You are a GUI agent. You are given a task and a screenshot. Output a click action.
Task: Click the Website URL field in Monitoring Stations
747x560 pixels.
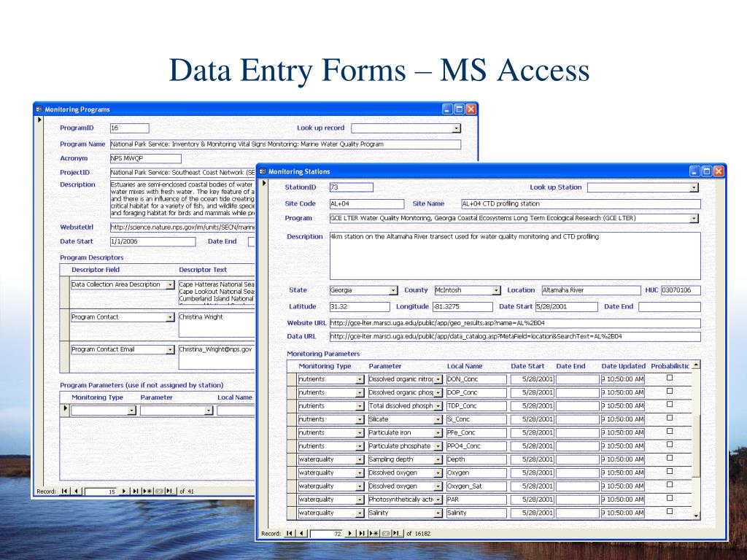point(515,323)
